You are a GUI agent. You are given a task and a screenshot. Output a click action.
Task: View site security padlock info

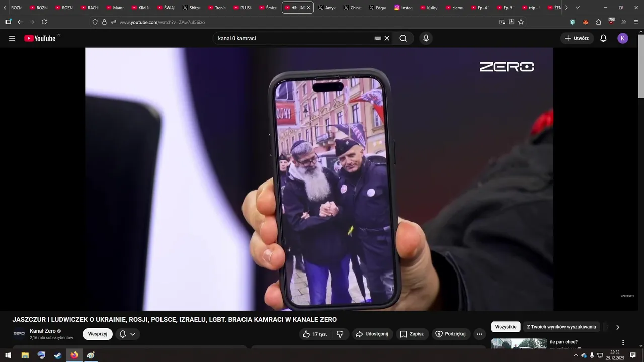point(104,22)
